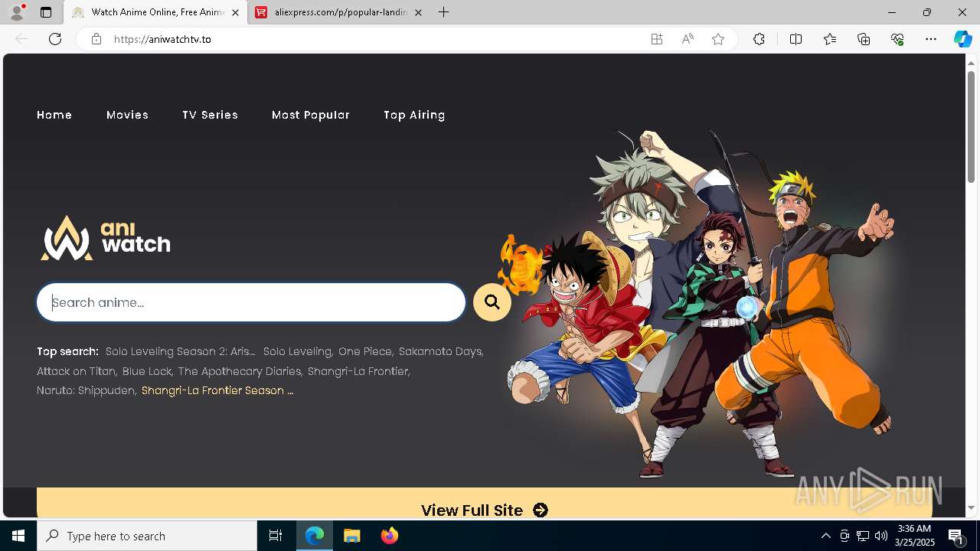Click the aniwatch logo
Image resolution: width=980 pixels, height=551 pixels.
tap(105, 238)
